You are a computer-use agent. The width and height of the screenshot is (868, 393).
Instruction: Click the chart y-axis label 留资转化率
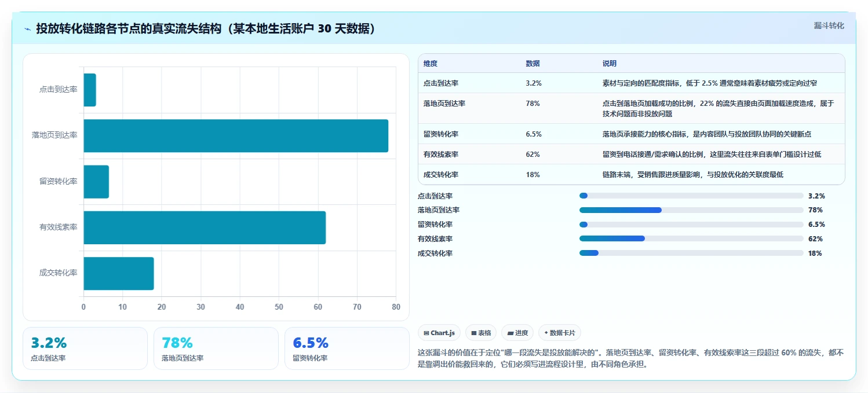point(58,181)
